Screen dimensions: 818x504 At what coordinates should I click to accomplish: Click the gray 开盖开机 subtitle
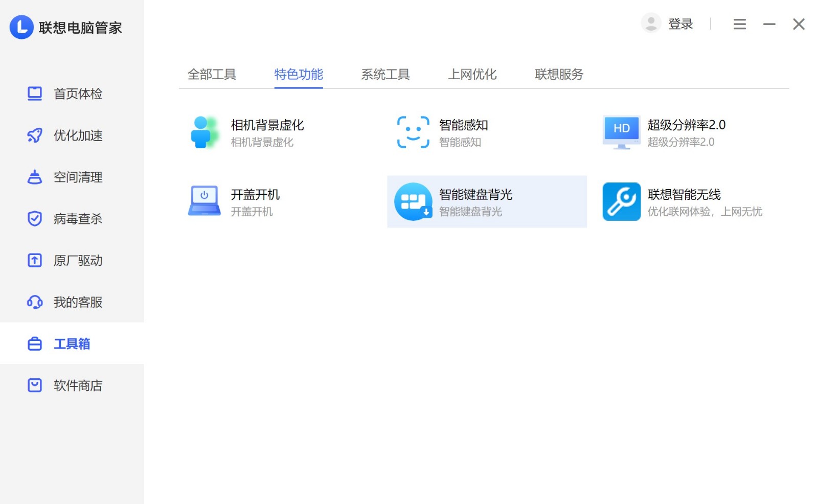click(252, 212)
